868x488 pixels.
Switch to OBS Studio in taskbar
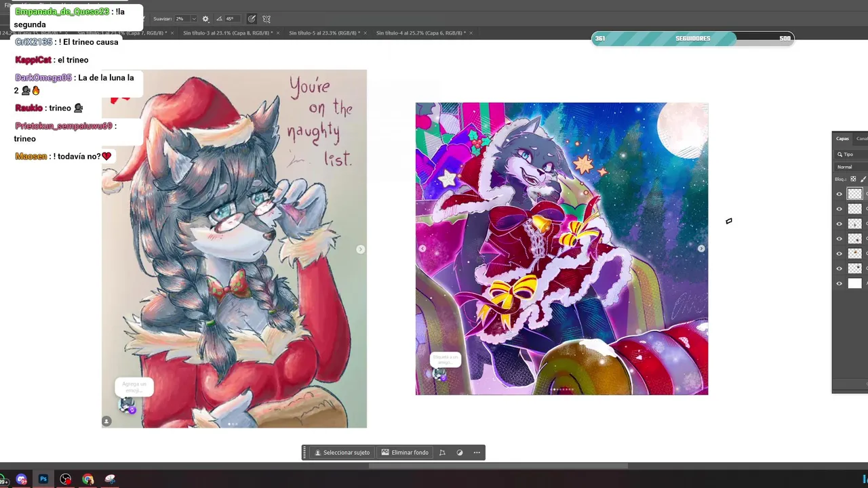(x=66, y=479)
